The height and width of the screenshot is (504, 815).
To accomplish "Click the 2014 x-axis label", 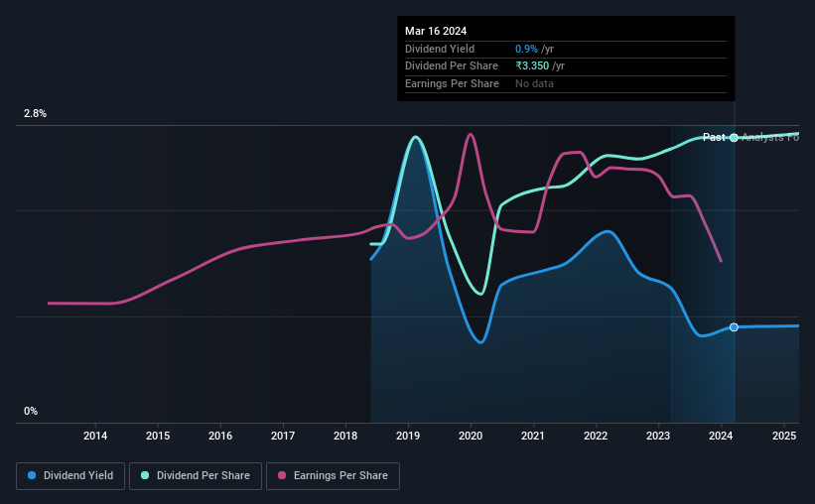I will coord(95,436).
